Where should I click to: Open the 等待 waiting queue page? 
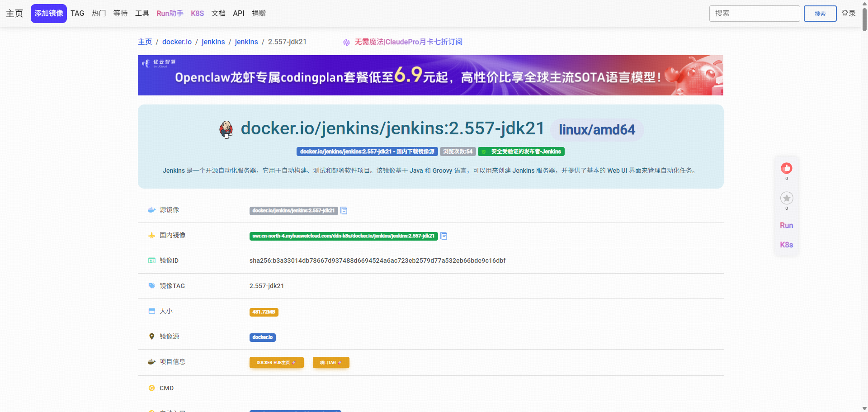[121, 14]
